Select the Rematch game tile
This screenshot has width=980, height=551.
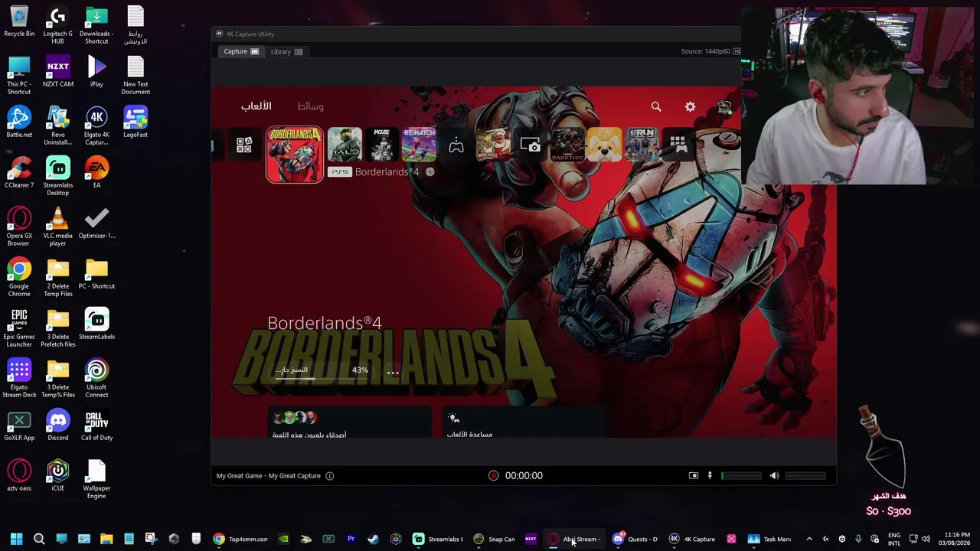pos(419,145)
